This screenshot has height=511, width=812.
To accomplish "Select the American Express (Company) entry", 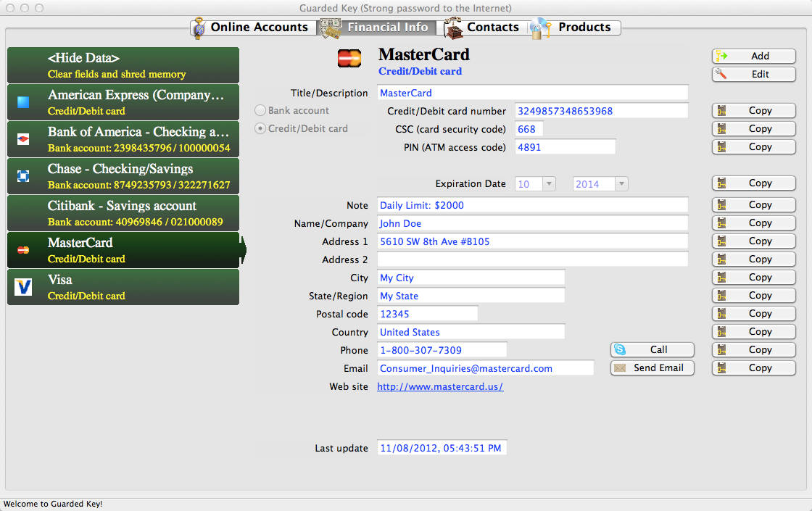I will pyautogui.click(x=123, y=102).
